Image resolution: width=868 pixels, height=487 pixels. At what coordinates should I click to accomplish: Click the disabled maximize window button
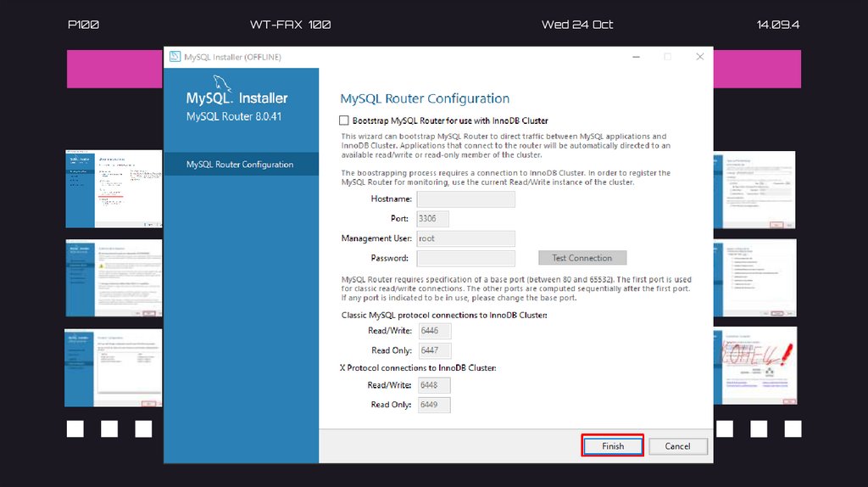668,57
